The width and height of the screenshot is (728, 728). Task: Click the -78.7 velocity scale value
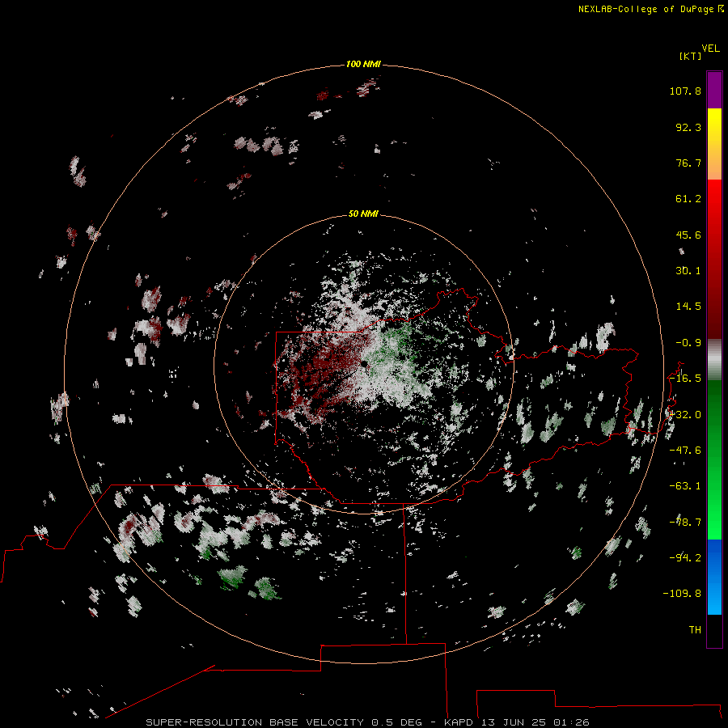pyautogui.click(x=685, y=523)
